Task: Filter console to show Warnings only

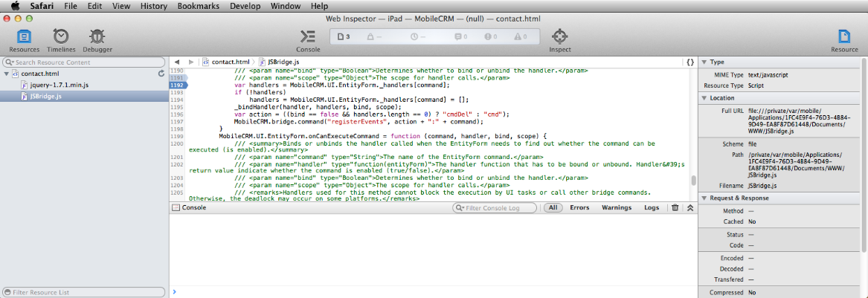Action: coord(616,208)
